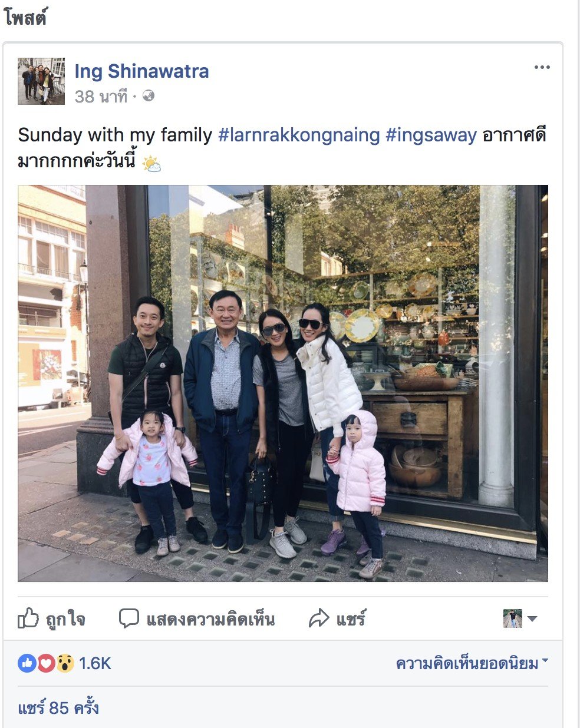Click the comment bubble icon
580x728 pixels.
[128, 618]
